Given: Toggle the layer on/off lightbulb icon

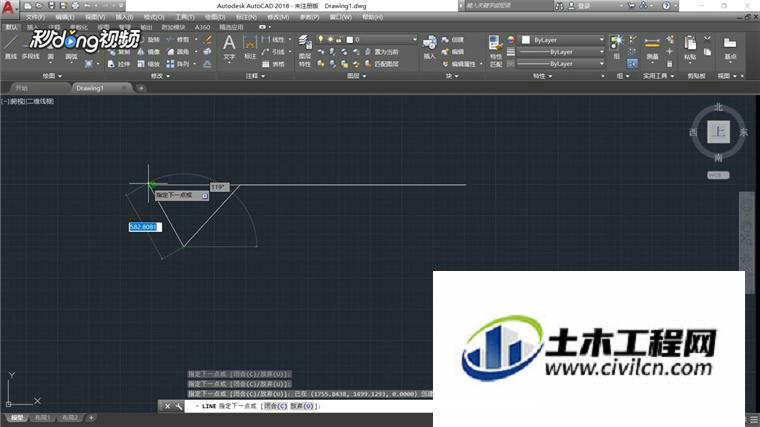Looking at the screenshot, I should coord(320,39).
